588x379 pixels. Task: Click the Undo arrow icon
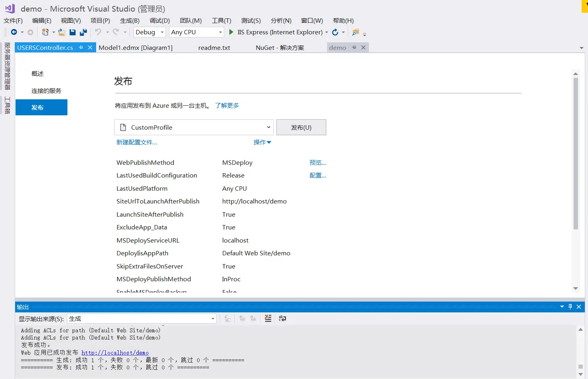pos(98,32)
